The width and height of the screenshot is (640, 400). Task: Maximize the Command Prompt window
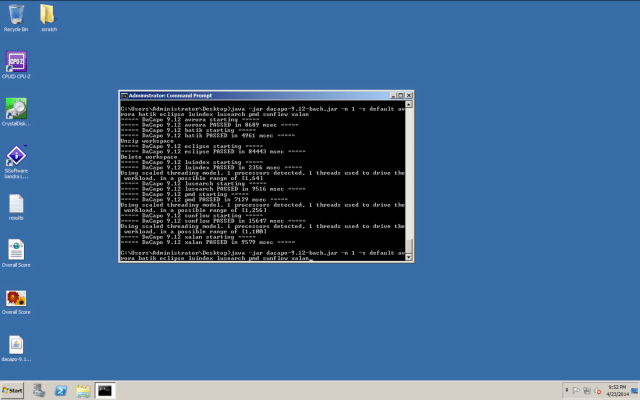coord(400,96)
